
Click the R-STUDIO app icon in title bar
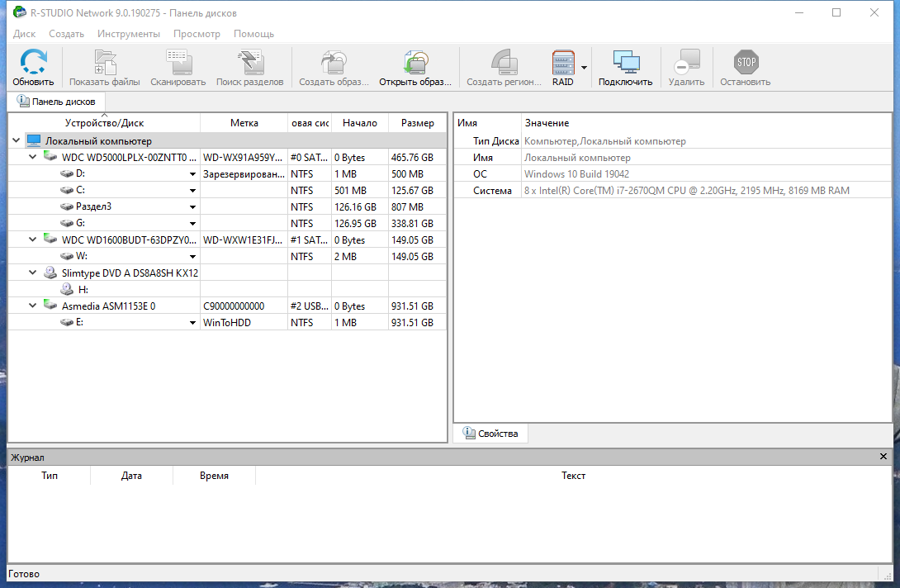coord(20,12)
